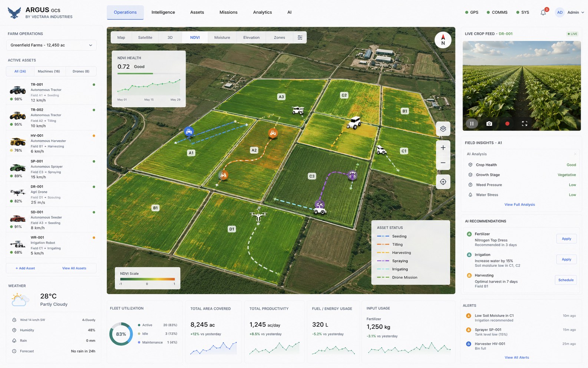Image resolution: width=588 pixels, height=368 pixels.
Task: Click the Low Soil Moisture alert icon
Action: 468,316
